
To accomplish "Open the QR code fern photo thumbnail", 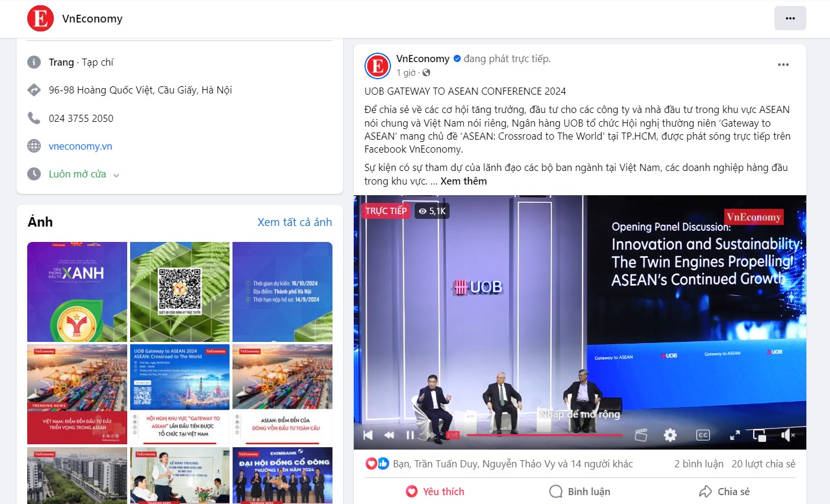I will point(180,292).
